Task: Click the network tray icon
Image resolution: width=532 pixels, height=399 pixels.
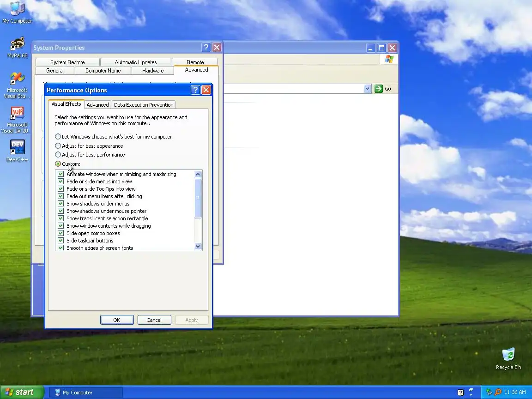Action: pos(489,392)
